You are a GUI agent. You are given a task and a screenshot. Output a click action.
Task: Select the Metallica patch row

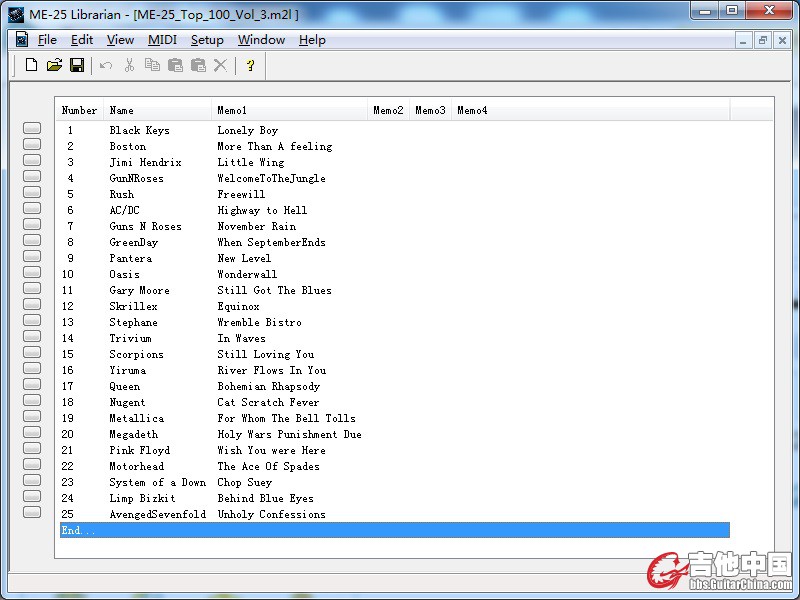coord(136,418)
